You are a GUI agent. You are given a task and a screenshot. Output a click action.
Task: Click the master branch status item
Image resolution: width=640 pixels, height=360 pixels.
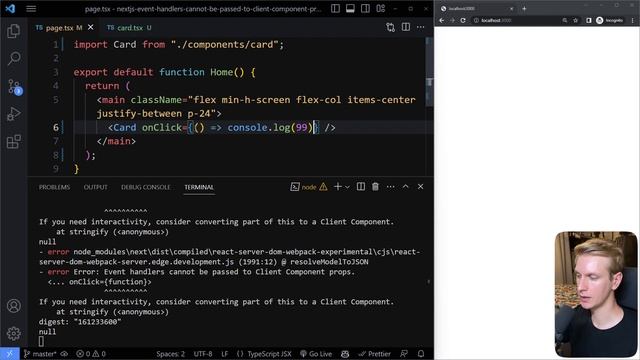coord(40,353)
